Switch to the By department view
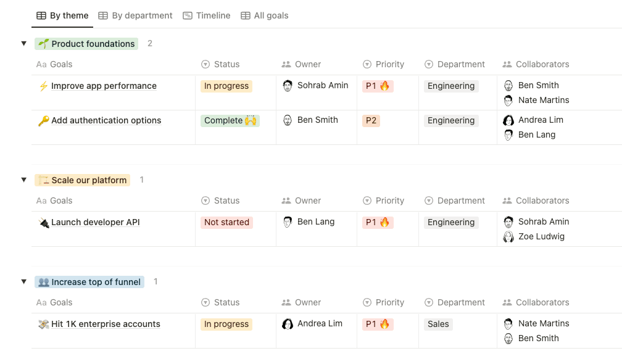The image size is (622, 364). 135,15
